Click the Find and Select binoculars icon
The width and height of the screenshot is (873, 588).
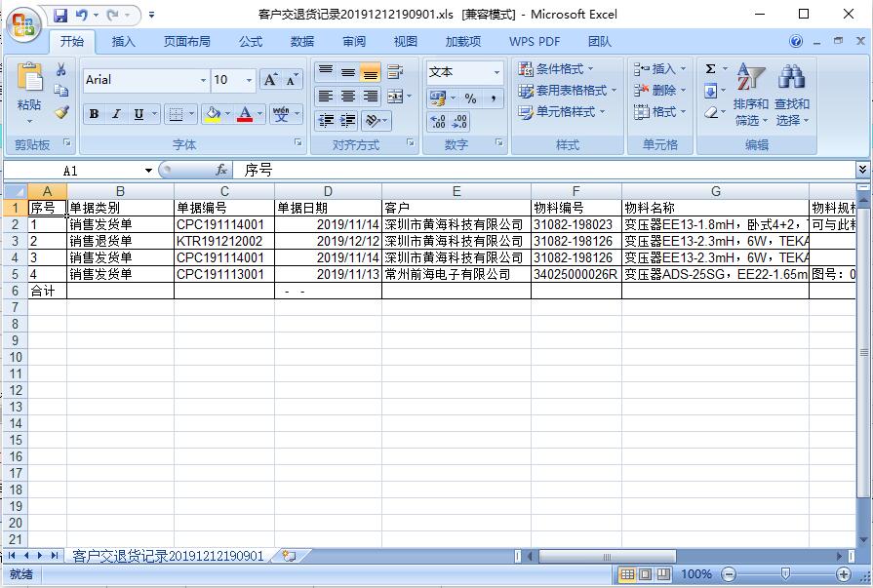point(791,78)
